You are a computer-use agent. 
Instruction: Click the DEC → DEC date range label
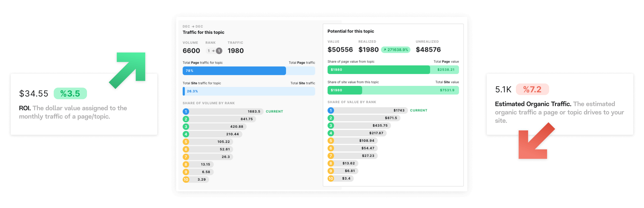click(x=193, y=26)
